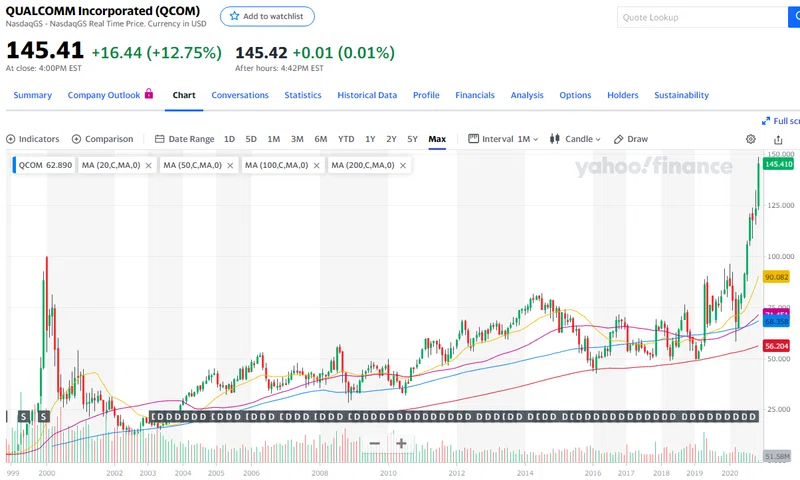Click the QCOM 62.890 legend label

(x=45, y=165)
